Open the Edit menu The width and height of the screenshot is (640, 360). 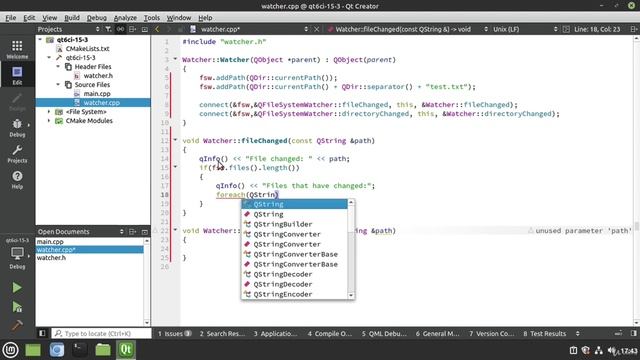point(29,18)
